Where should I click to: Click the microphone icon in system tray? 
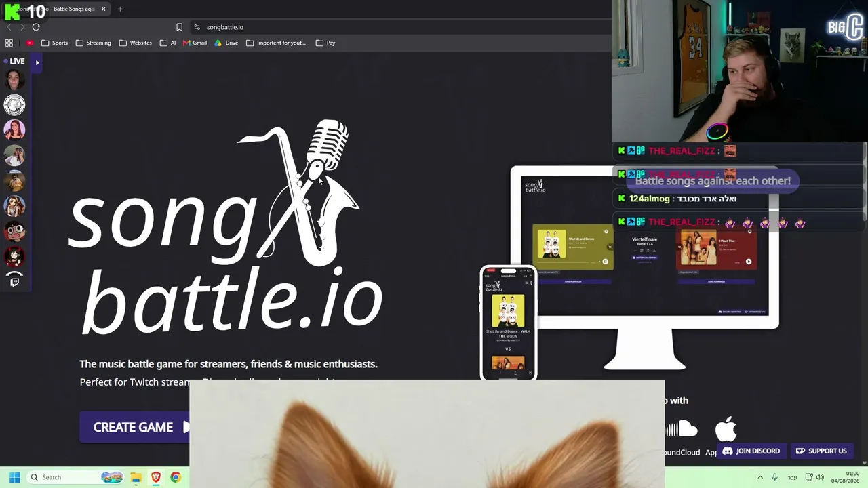pos(774,477)
